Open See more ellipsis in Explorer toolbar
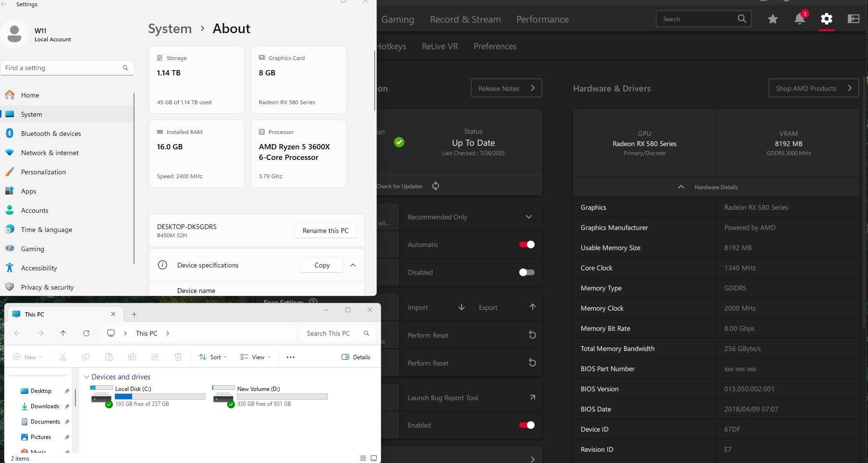 (x=291, y=357)
